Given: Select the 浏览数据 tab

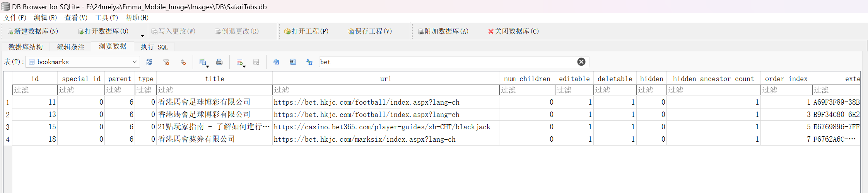Looking at the screenshot, I should click(113, 46).
